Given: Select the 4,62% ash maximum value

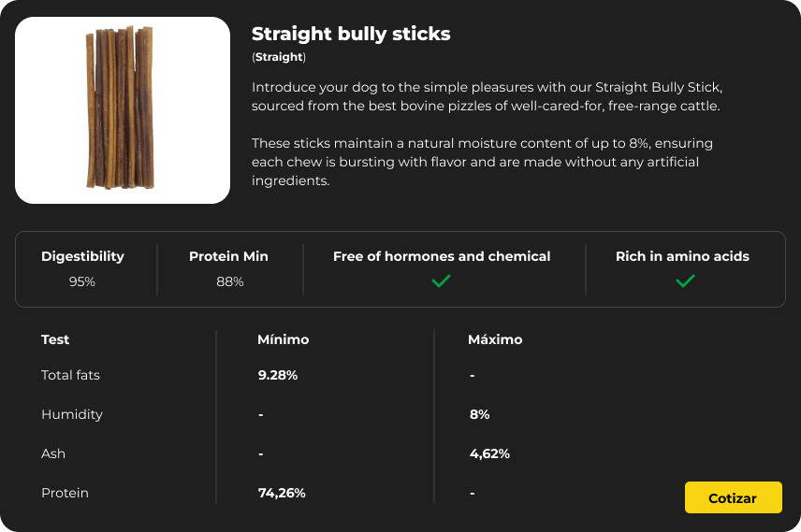Looking at the screenshot, I should pos(490,453).
